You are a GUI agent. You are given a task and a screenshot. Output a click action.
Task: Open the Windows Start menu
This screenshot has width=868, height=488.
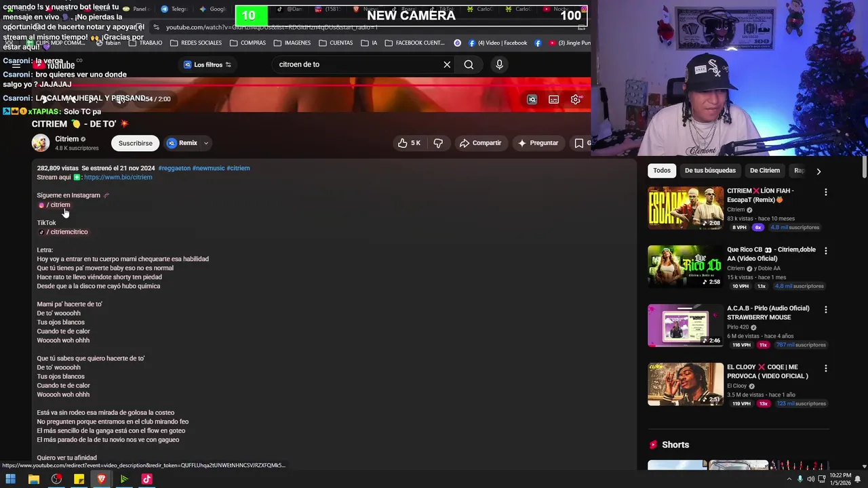coord(11,479)
